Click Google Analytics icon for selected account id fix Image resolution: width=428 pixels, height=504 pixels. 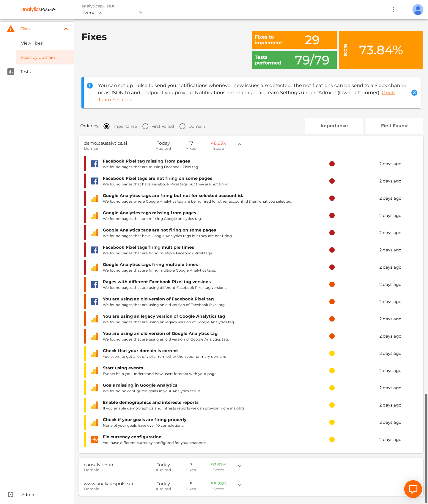[x=95, y=198]
